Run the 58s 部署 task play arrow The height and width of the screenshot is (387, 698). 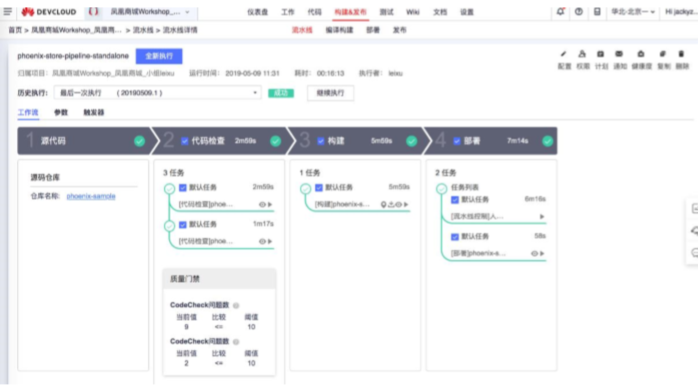pyautogui.click(x=542, y=253)
